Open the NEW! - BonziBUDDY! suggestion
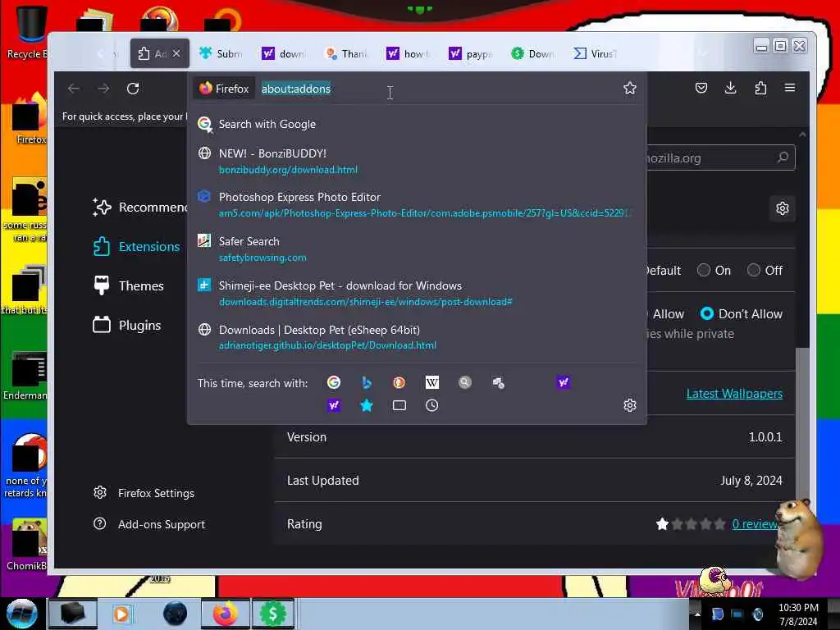840x630 pixels. point(417,161)
